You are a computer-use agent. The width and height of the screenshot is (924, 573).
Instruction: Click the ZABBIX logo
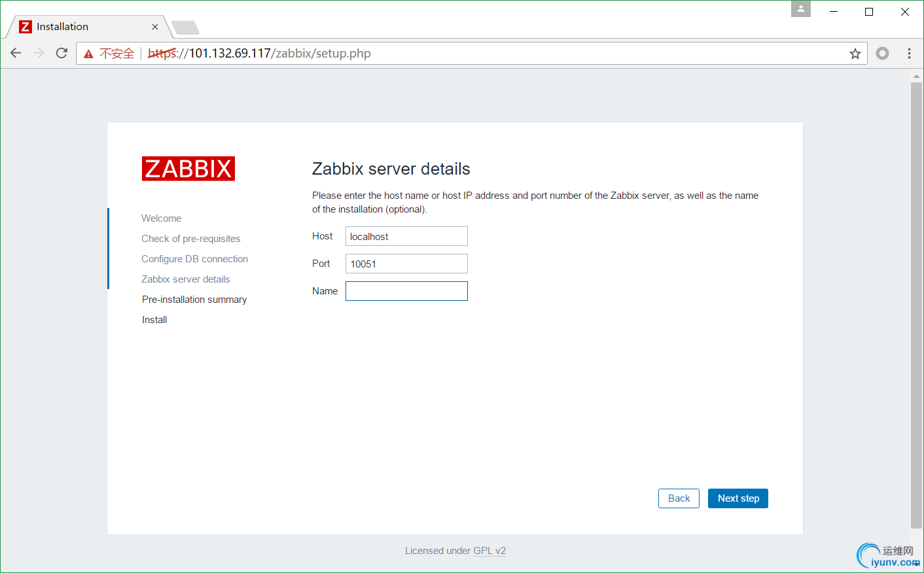pyautogui.click(x=188, y=169)
